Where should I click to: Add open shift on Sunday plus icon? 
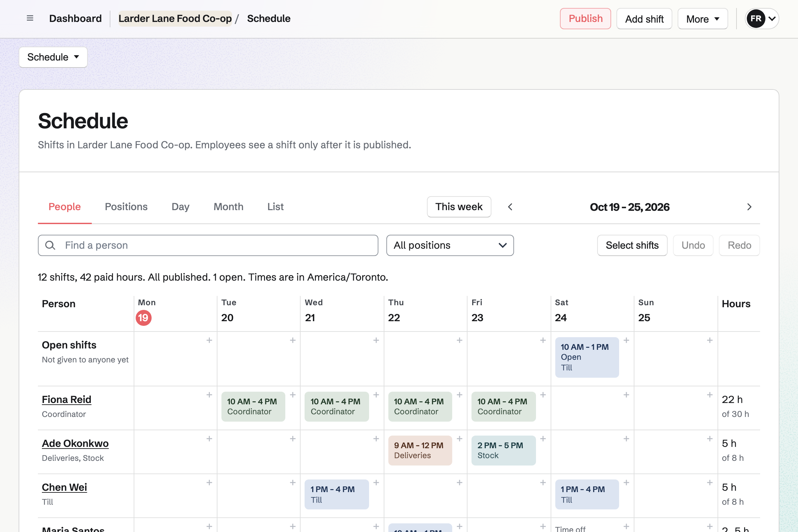click(x=710, y=340)
